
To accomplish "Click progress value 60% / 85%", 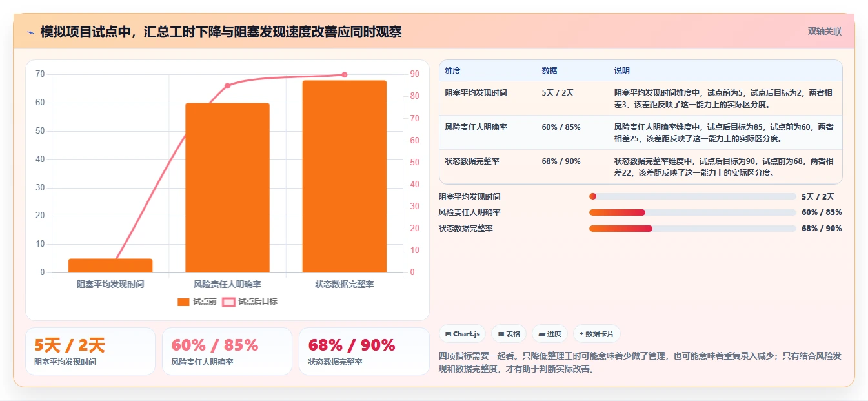I will pos(822,212).
